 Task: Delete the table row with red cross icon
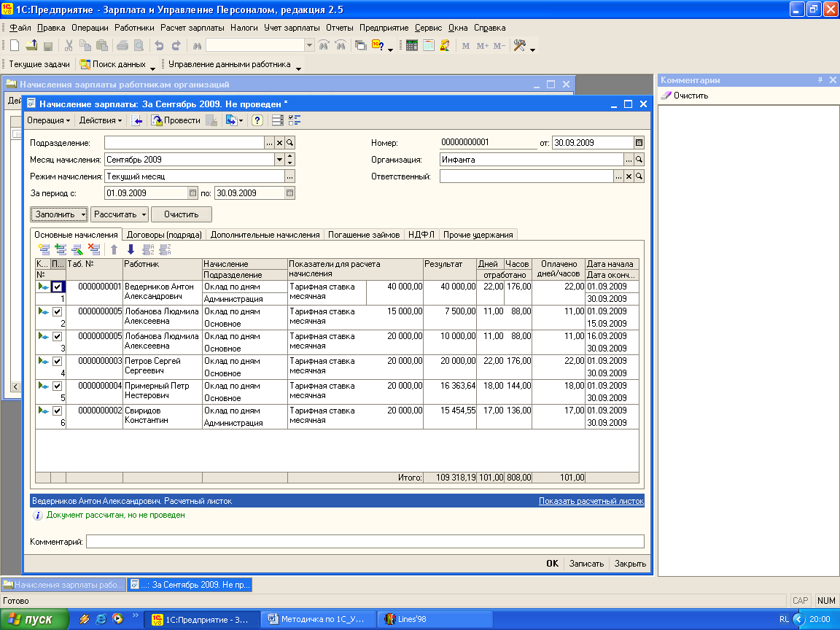pyautogui.click(x=94, y=249)
